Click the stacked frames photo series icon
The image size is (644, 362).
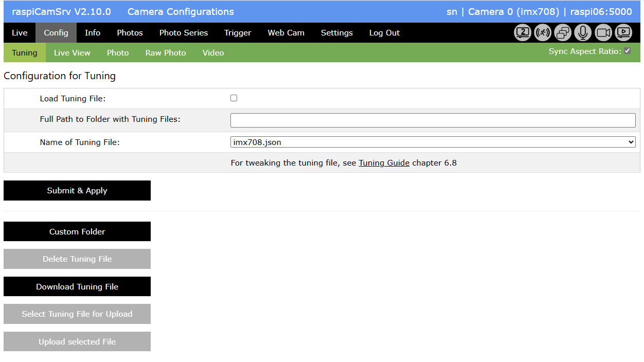coord(563,33)
